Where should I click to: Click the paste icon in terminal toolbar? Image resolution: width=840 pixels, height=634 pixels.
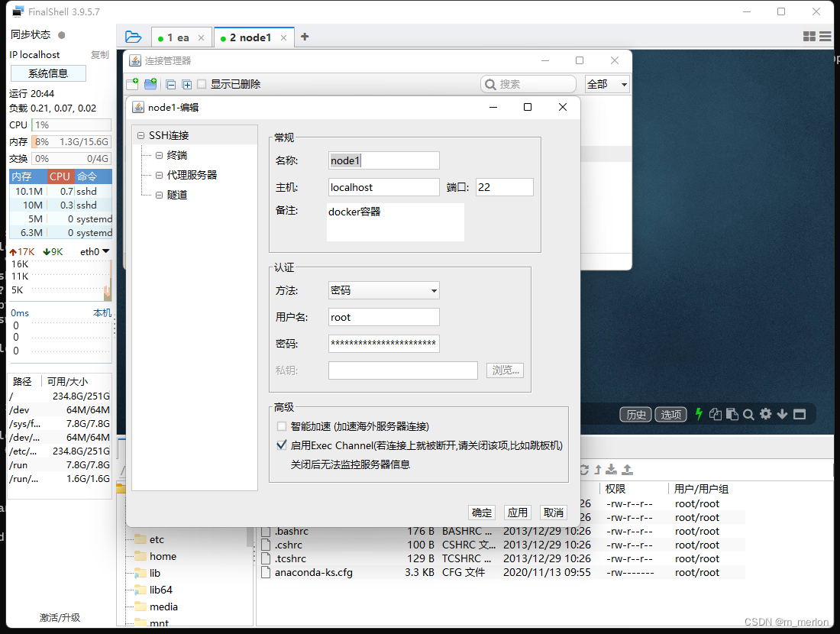[x=732, y=414]
